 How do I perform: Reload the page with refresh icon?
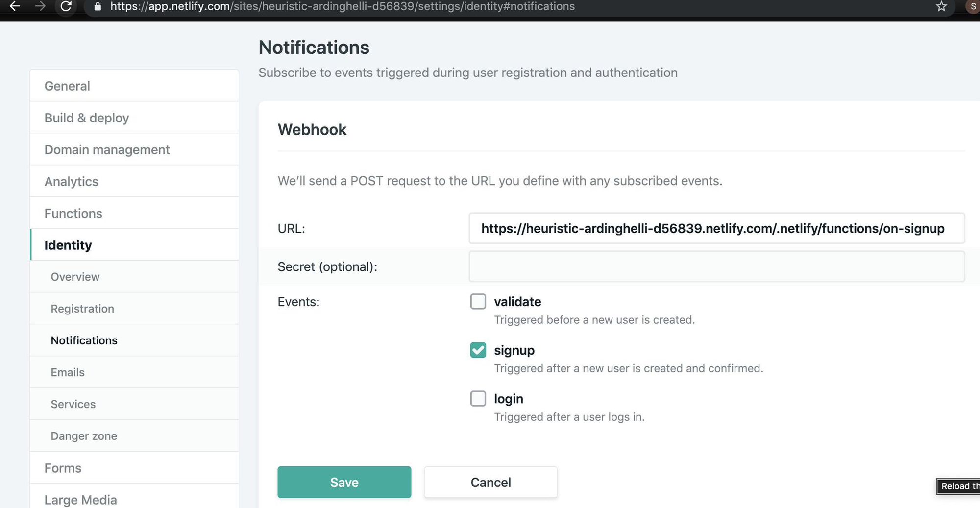pyautogui.click(x=66, y=6)
